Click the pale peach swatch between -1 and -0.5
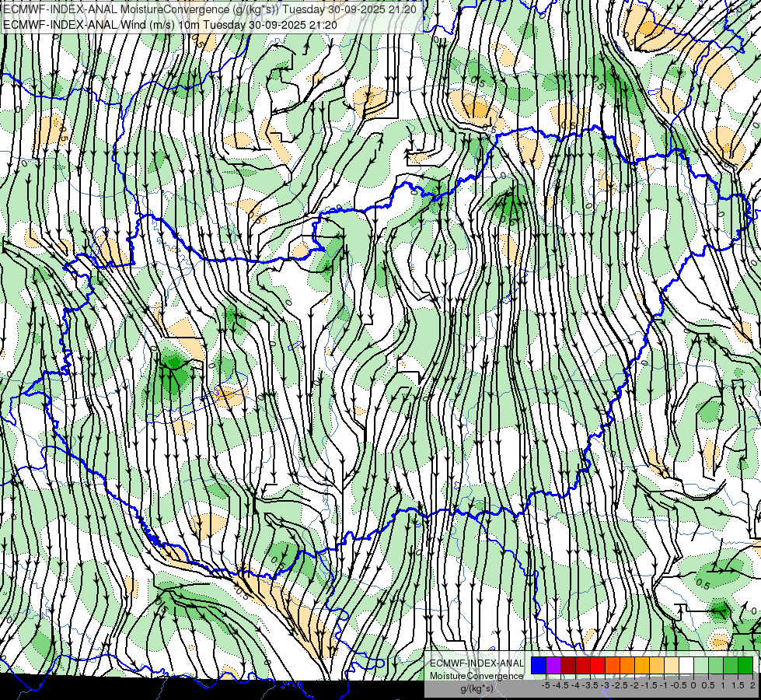This screenshot has width=761, height=700. 672,666
